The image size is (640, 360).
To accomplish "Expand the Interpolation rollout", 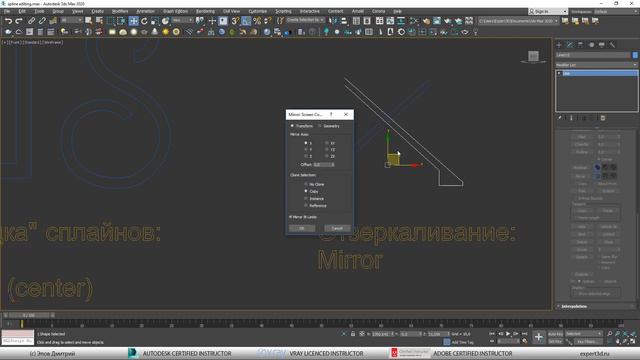I will coord(595,306).
